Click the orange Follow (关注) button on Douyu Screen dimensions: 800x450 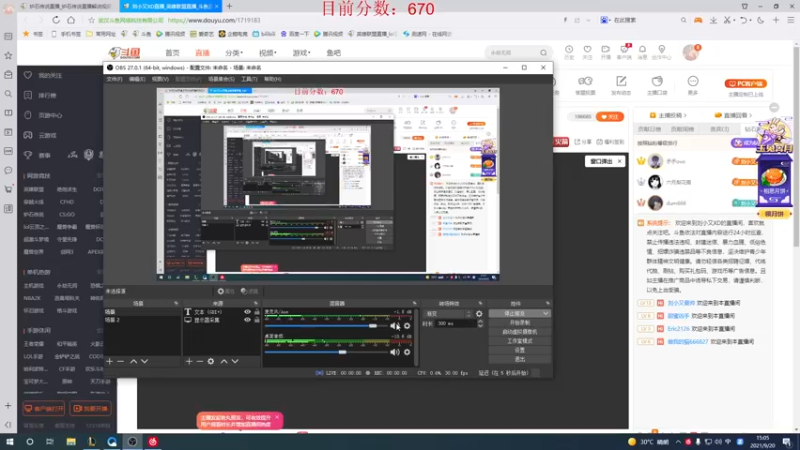[x=610, y=117]
